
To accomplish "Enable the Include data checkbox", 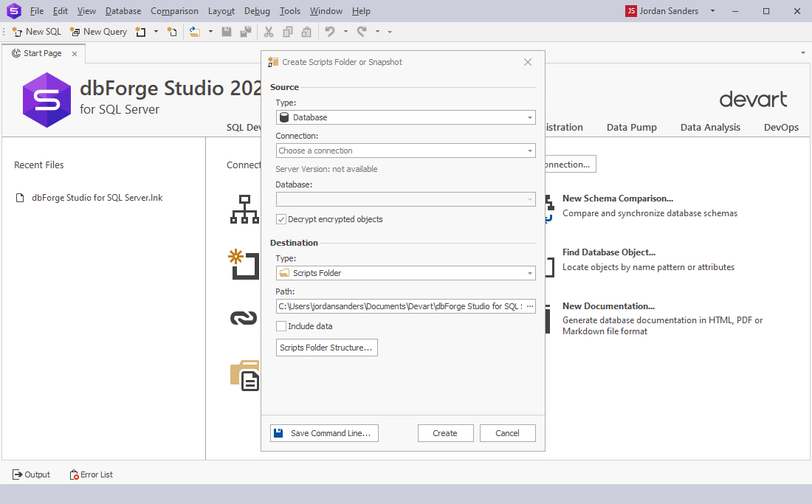I will click(281, 326).
